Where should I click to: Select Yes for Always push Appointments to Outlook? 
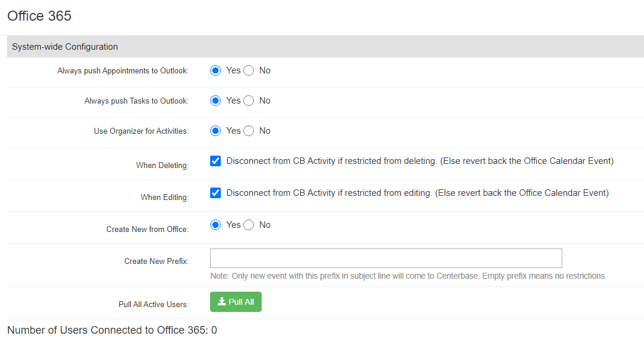[x=215, y=70]
